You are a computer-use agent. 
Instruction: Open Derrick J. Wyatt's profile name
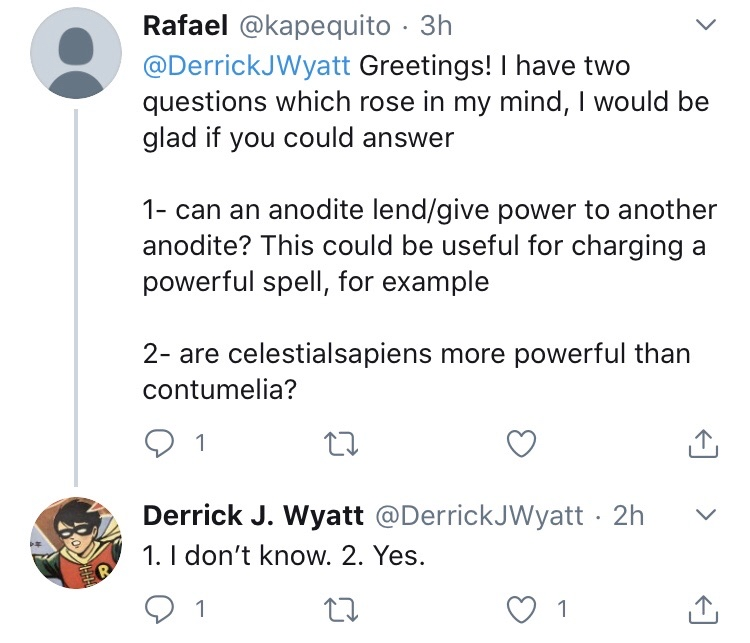pos(252,515)
